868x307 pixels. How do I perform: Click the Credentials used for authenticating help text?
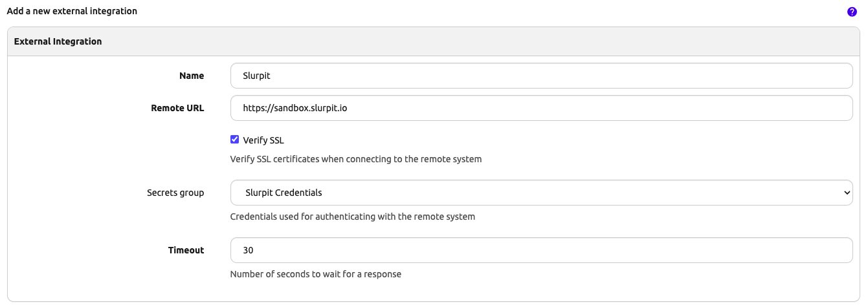click(x=353, y=217)
